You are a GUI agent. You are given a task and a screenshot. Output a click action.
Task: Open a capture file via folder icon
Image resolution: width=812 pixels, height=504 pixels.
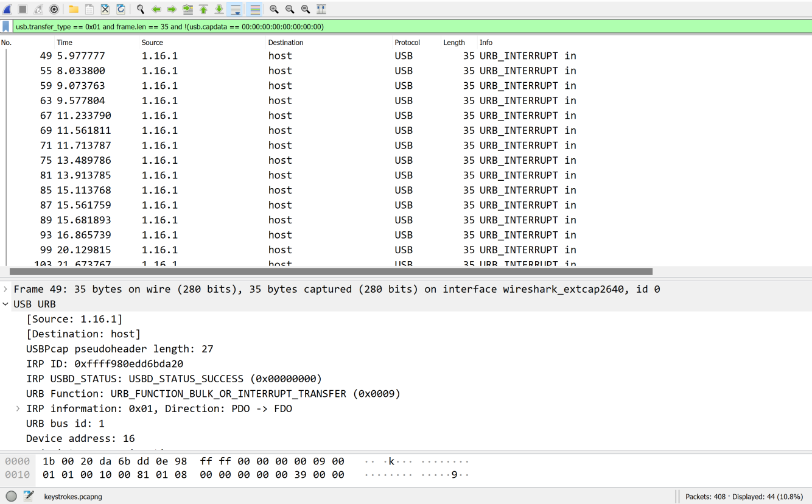74,9
